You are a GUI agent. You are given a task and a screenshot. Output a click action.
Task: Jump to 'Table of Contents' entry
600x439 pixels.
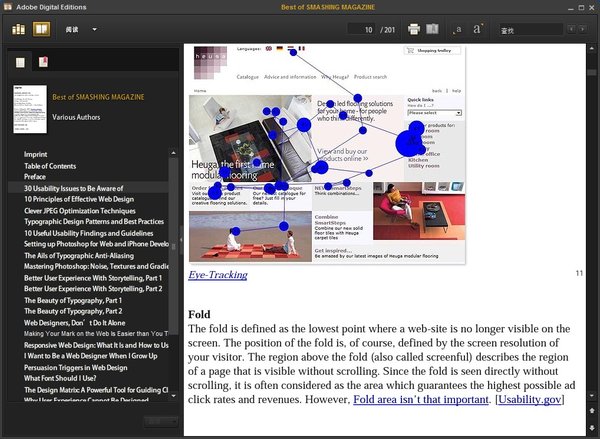[x=50, y=166]
